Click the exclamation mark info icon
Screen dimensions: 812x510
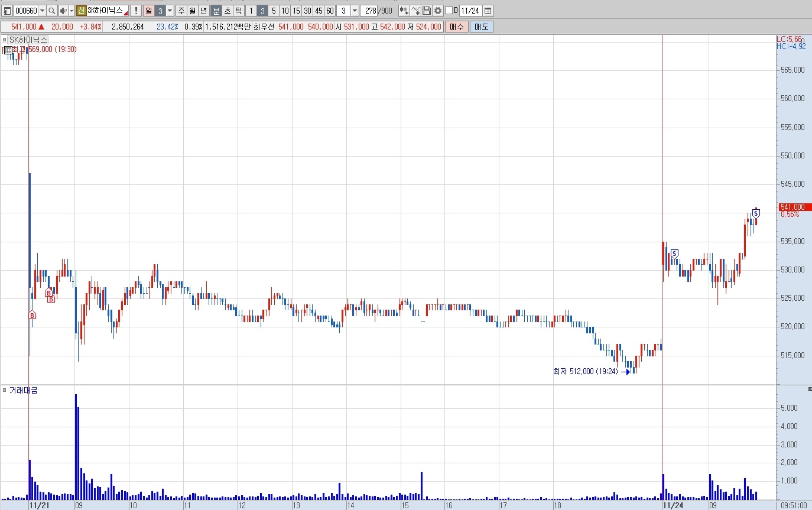(x=135, y=11)
